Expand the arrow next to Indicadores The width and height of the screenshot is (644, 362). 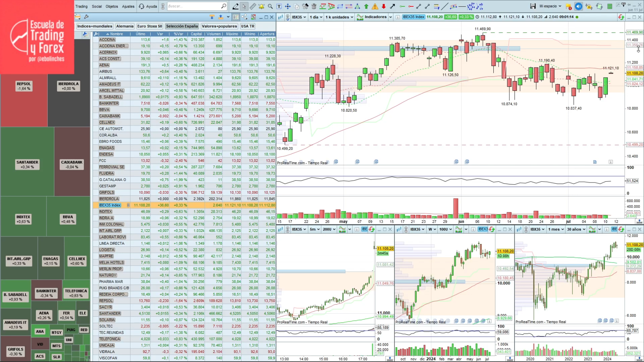pyautogui.click(x=391, y=17)
